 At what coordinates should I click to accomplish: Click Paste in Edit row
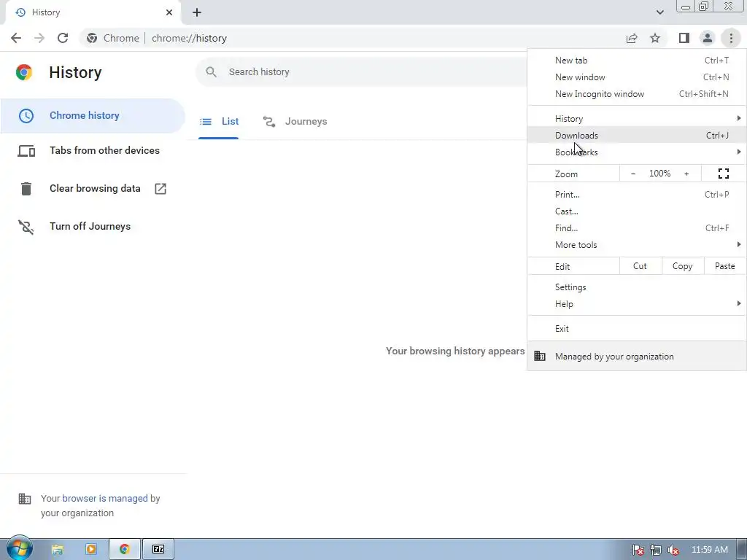tap(725, 266)
